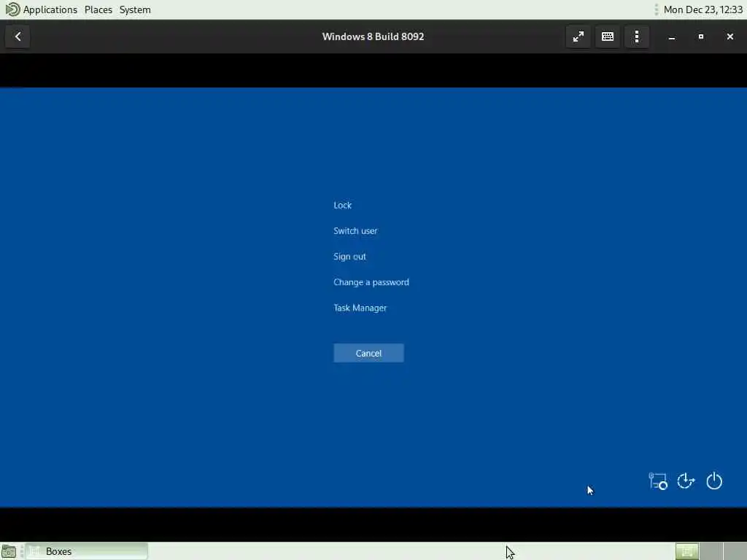747x560 pixels.
Task: Click the Cancel button
Action: pos(368,354)
